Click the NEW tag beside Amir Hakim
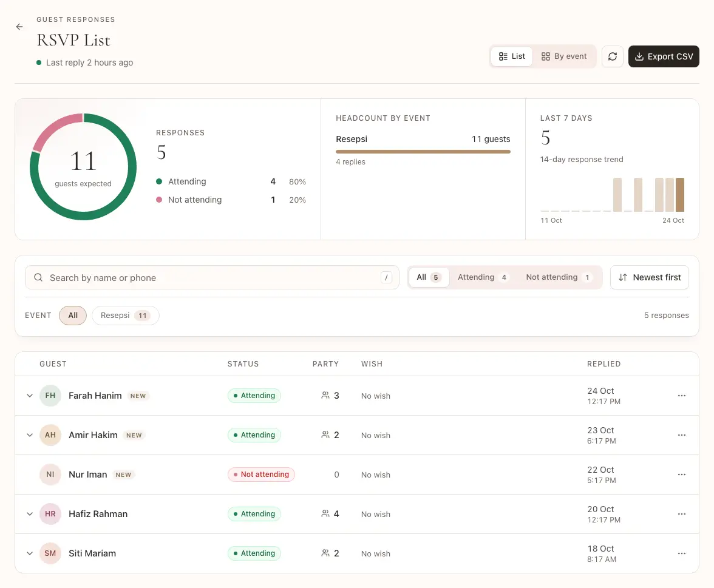This screenshot has height=588, width=714. (x=134, y=436)
